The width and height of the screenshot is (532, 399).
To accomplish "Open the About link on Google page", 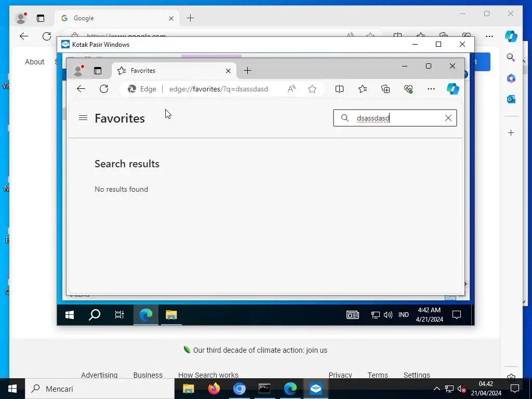I will click(35, 62).
